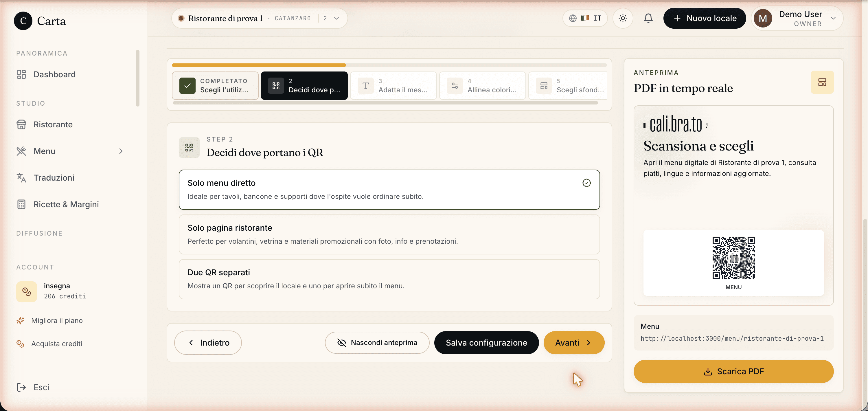
Task: Go back with Indietro button
Action: [x=208, y=343]
